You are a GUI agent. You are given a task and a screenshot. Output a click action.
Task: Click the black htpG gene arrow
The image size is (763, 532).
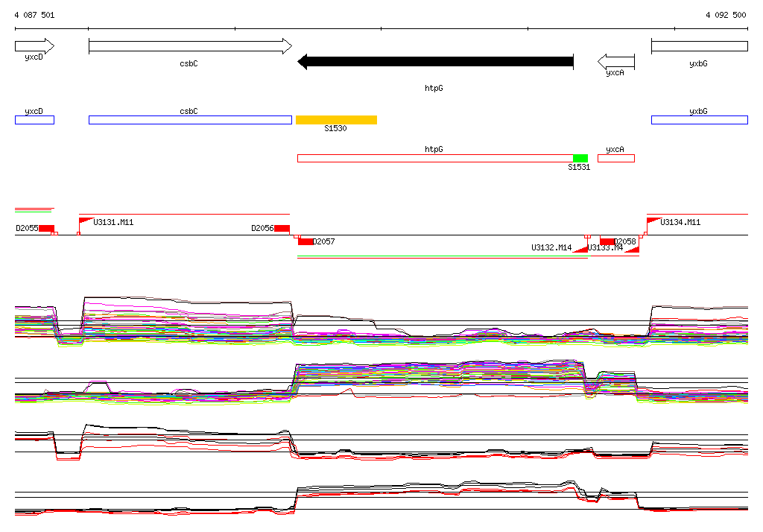pyautogui.click(x=435, y=62)
